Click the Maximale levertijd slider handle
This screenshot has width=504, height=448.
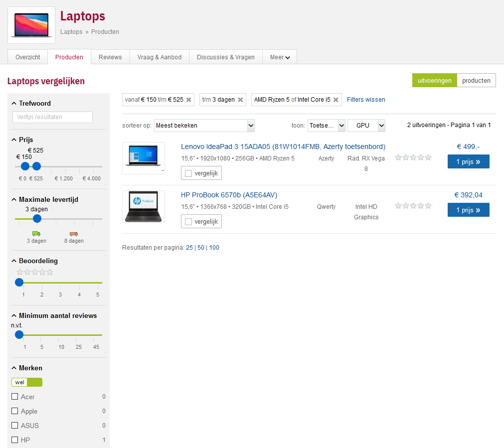pyautogui.click(x=37, y=219)
